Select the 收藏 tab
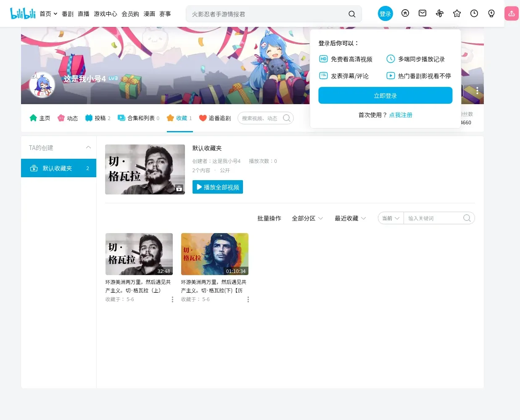520x420 pixels. click(179, 118)
